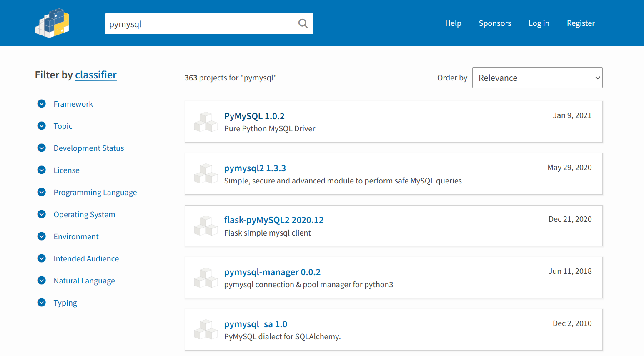Open the Order by Relevance dropdown
Screen dimensions: 644x356
(537, 78)
